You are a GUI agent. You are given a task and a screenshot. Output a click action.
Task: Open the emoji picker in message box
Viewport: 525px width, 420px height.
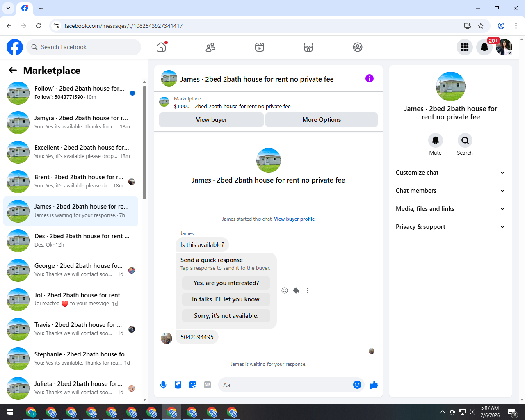coord(357,385)
